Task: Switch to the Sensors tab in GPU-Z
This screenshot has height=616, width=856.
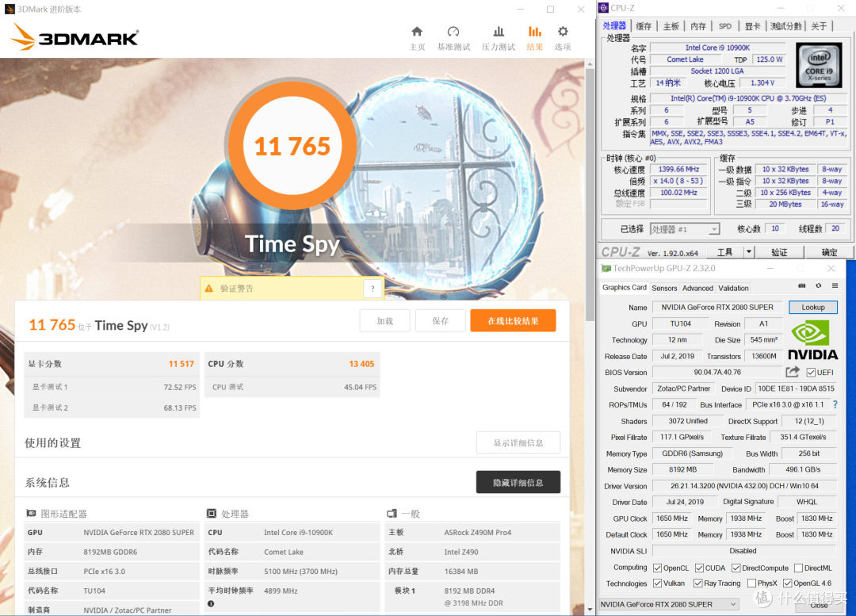Action: click(x=664, y=289)
